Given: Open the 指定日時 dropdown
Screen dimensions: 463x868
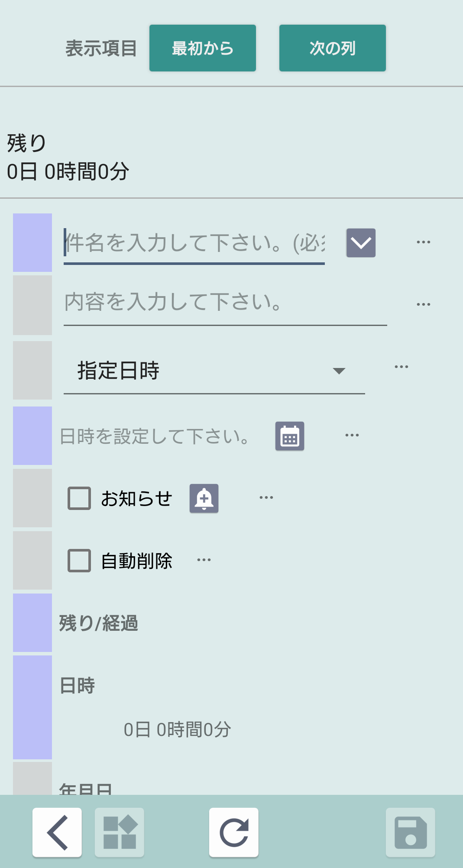Looking at the screenshot, I should tap(214, 371).
